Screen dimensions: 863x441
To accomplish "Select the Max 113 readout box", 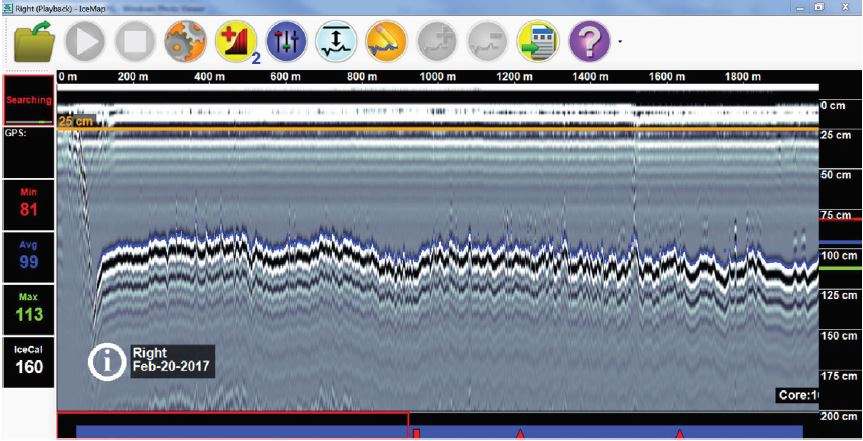I will [x=29, y=310].
